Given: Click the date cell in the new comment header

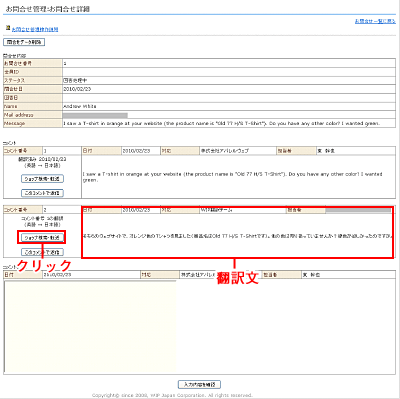Looking at the screenshot, I should click(91, 275).
